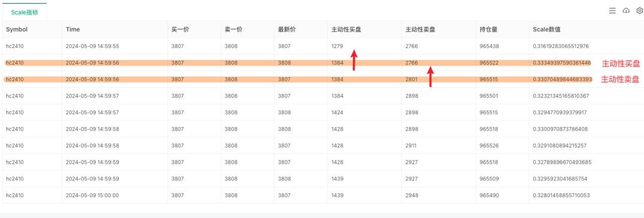Select the row with time 14:59:55
The image size is (644, 218).
click(323, 46)
